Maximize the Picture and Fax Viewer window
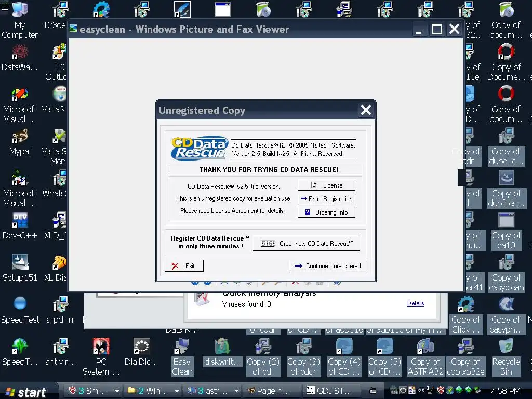The image size is (532, 399). (x=437, y=29)
